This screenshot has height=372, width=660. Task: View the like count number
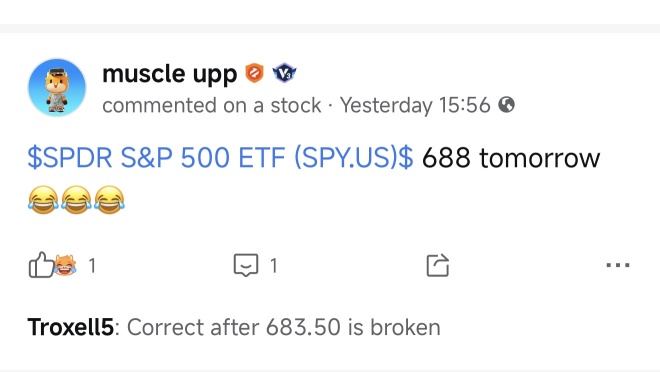[92, 266]
